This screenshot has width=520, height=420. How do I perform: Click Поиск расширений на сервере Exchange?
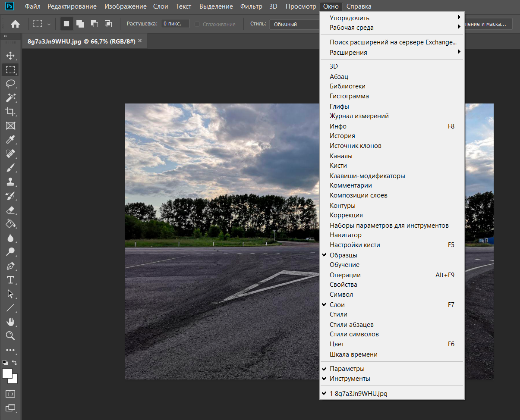(x=393, y=42)
